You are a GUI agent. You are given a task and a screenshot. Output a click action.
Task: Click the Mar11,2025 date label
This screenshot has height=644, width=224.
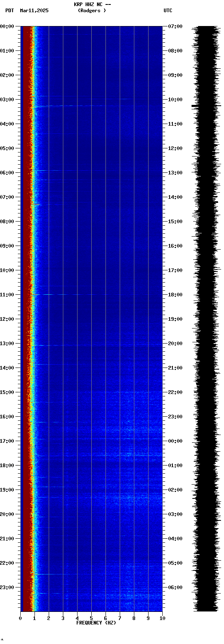[34, 11]
